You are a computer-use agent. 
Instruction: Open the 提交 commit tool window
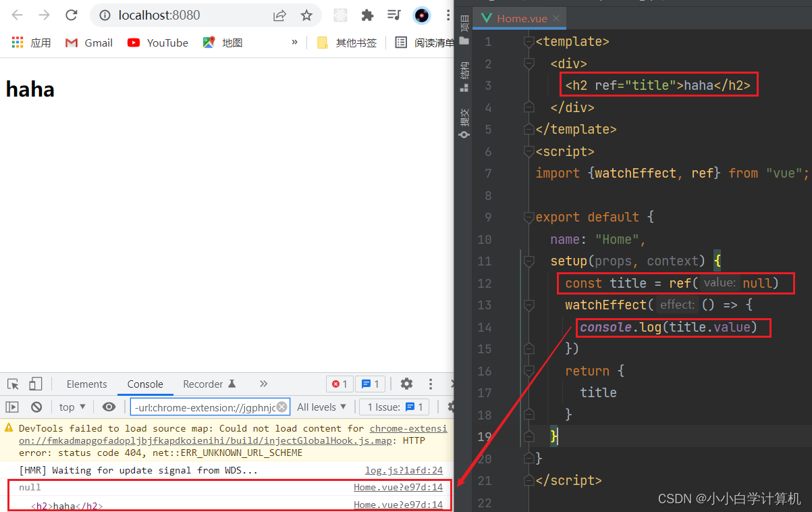tap(464, 123)
